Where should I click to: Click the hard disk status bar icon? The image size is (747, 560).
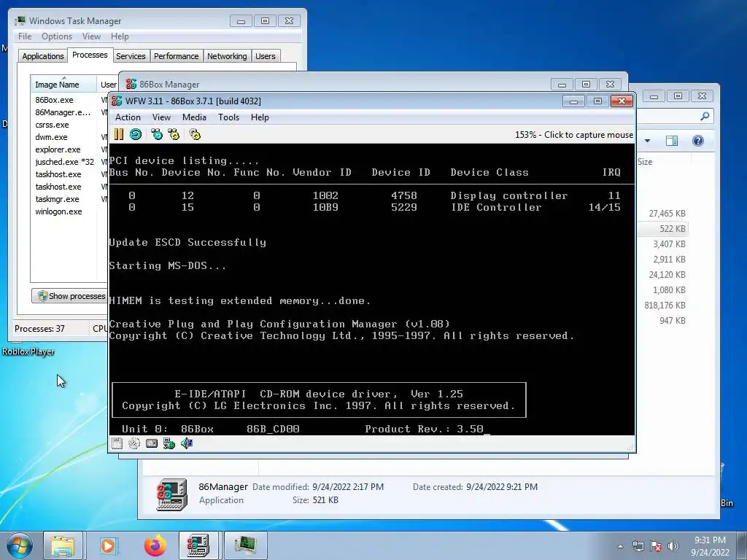tap(152, 444)
